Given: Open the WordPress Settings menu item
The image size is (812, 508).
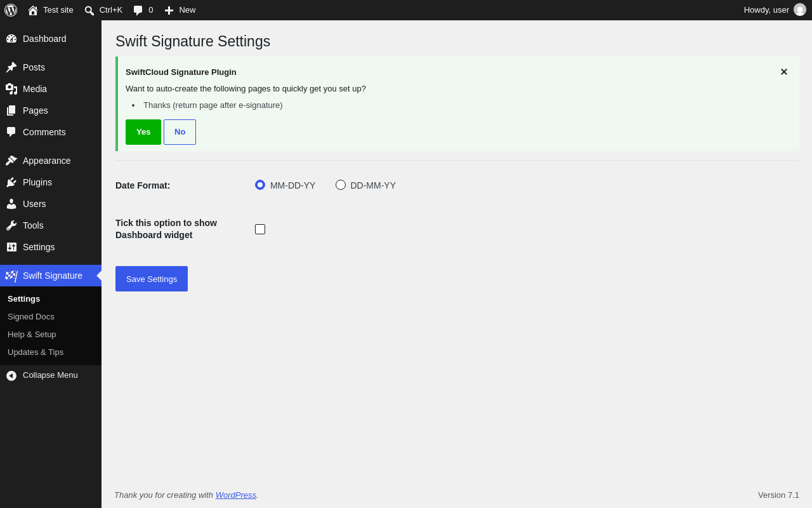Looking at the screenshot, I should (51, 247).
